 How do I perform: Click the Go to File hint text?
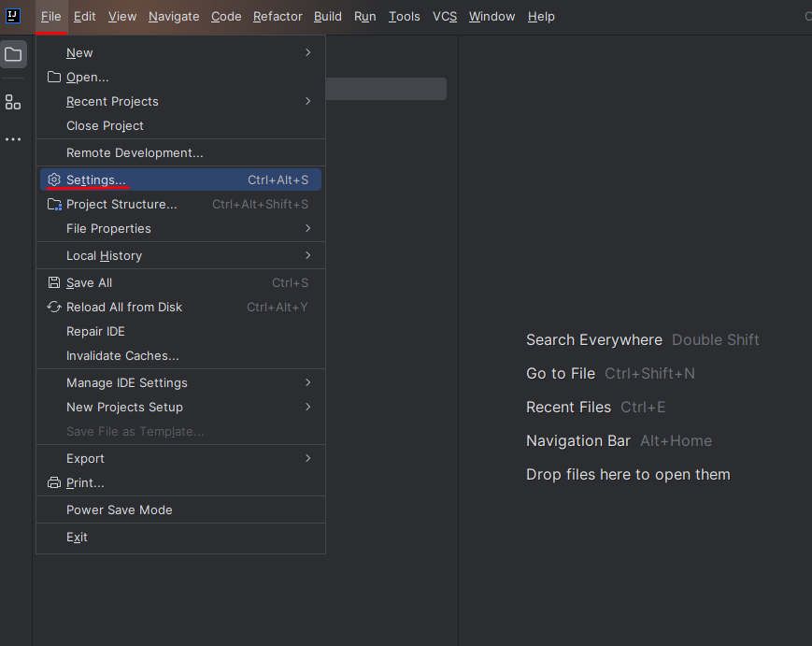[x=561, y=374]
